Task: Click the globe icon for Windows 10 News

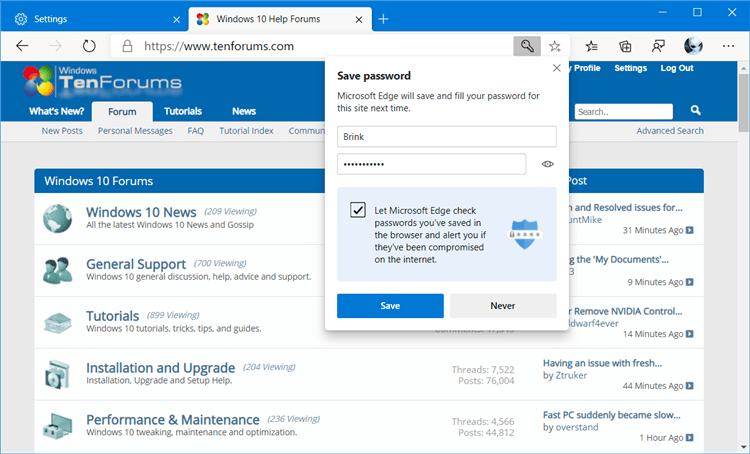Action: [57, 218]
